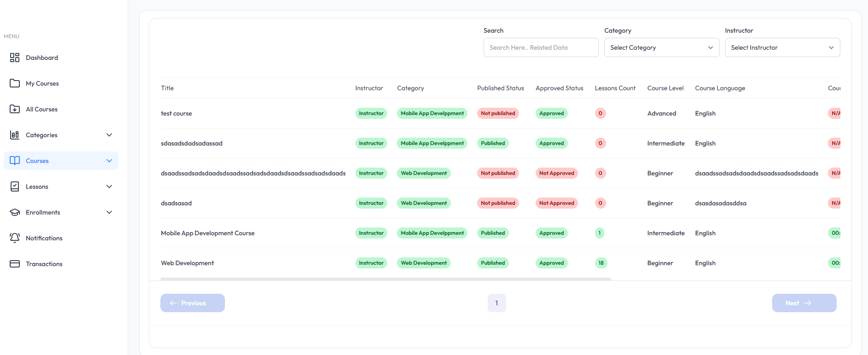Click the Enrollments graduation cap icon
This screenshot has width=868, height=355.
pyautogui.click(x=15, y=212)
